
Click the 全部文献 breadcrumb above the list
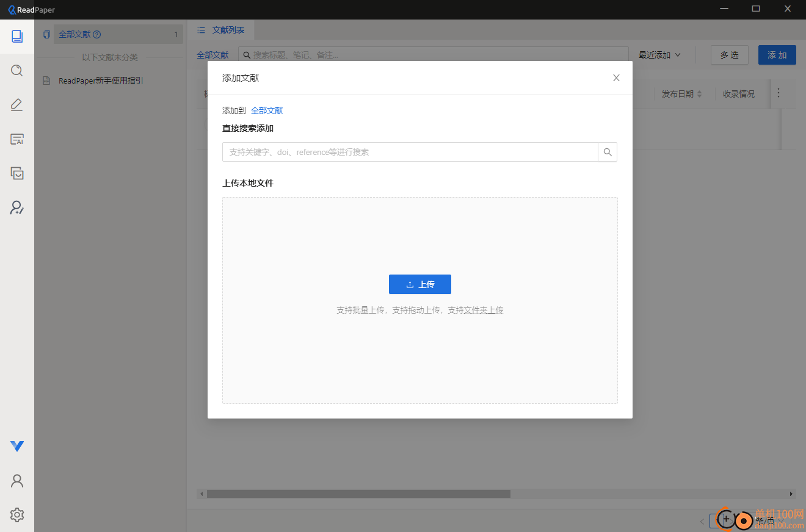click(212, 55)
